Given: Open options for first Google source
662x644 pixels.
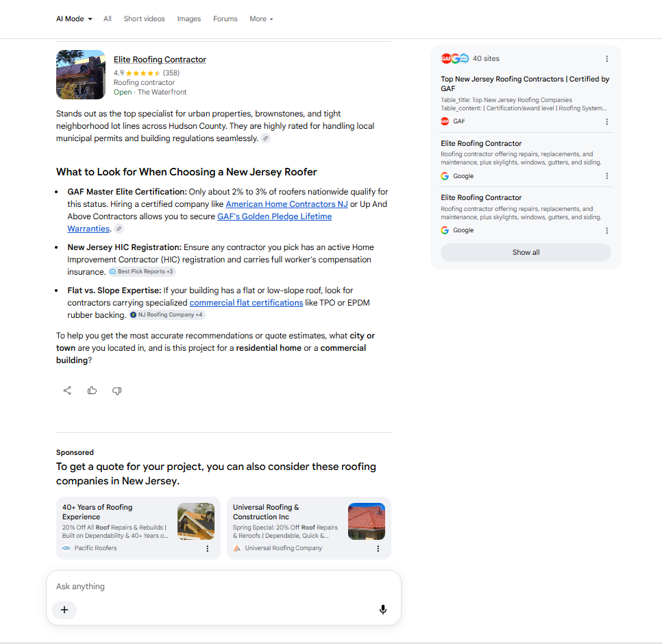Looking at the screenshot, I should coord(606,176).
